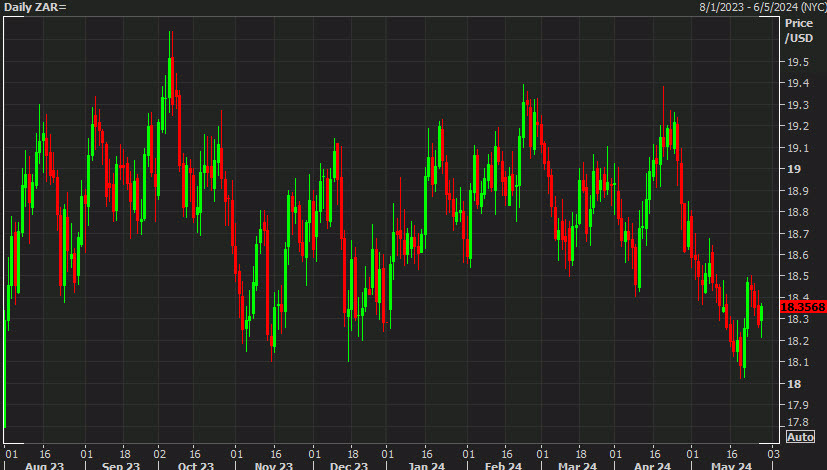The image size is (827, 470).
Task: Click the 18.6 price axis value
Action: point(798,255)
